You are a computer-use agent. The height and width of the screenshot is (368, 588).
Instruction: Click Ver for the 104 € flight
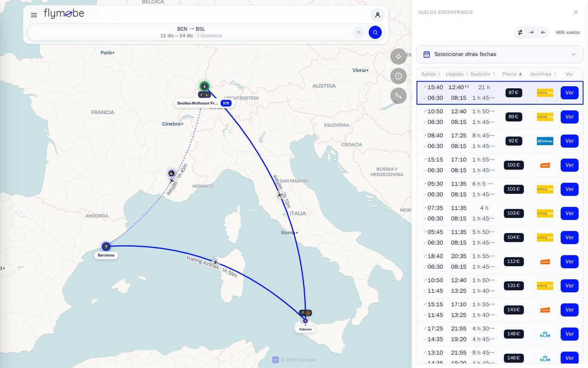click(570, 238)
